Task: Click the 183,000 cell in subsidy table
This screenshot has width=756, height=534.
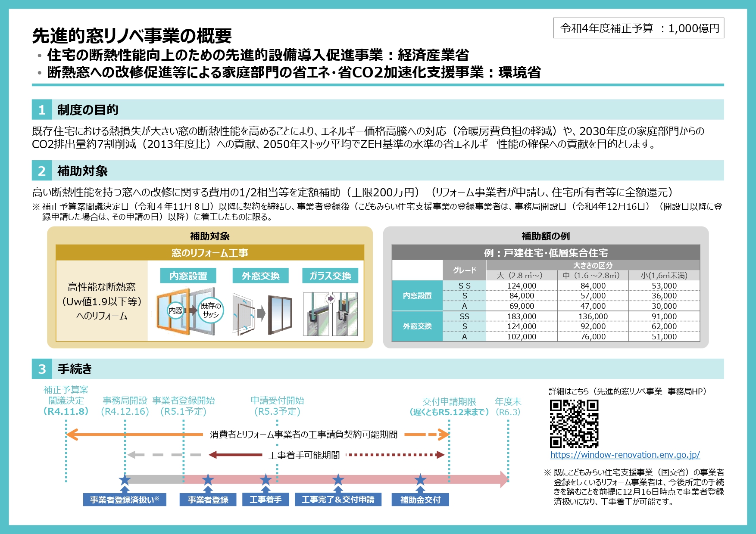Action: (522, 316)
